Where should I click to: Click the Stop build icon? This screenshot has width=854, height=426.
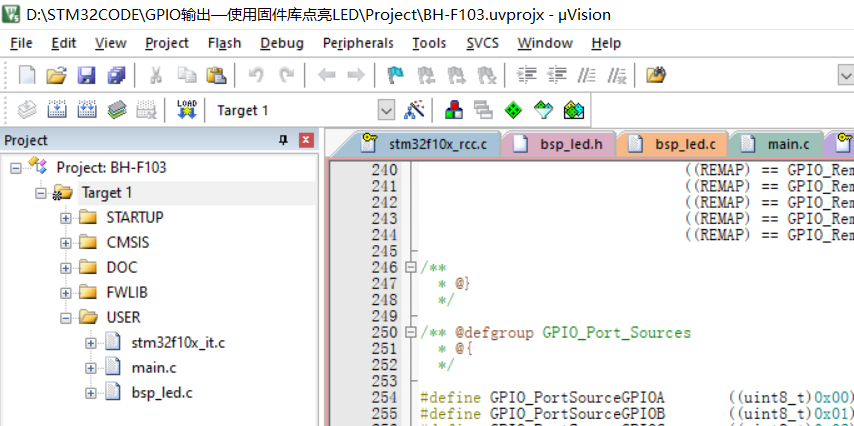[x=147, y=110]
